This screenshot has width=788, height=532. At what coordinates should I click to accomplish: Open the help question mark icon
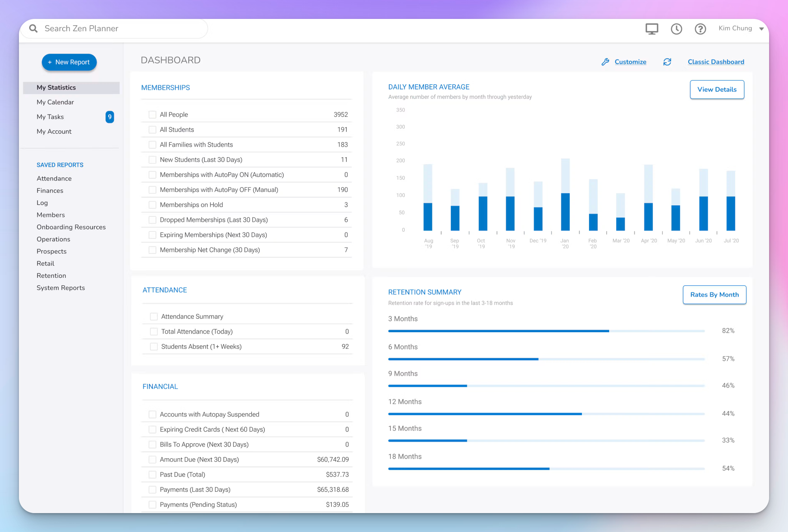pyautogui.click(x=700, y=29)
